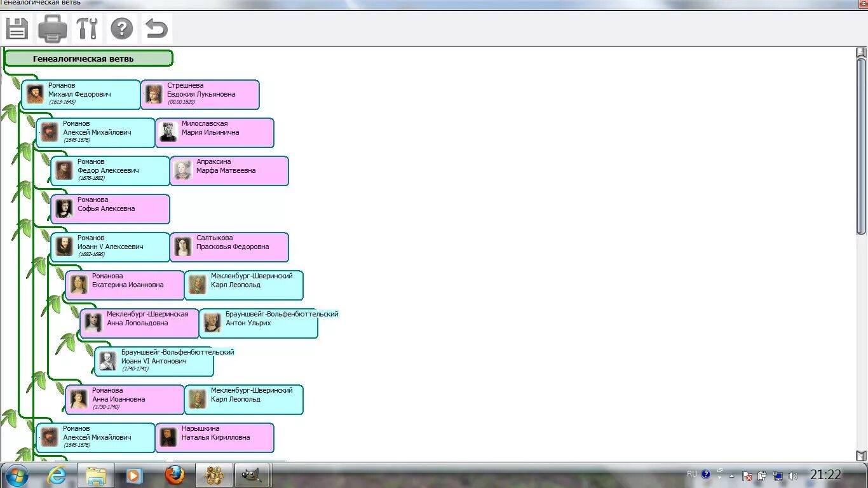Select Карл Леопольд card beside Анна Иоанновна
868x488 pixels.
click(244, 400)
